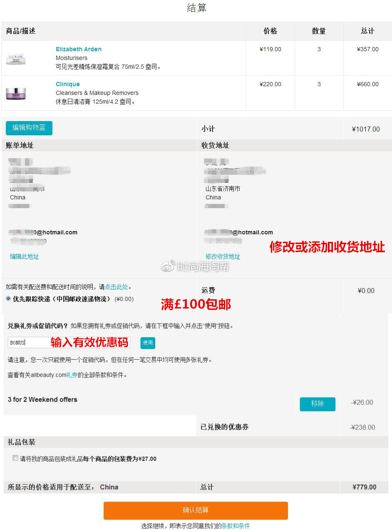Click the 价格 column header

pyautogui.click(x=270, y=31)
